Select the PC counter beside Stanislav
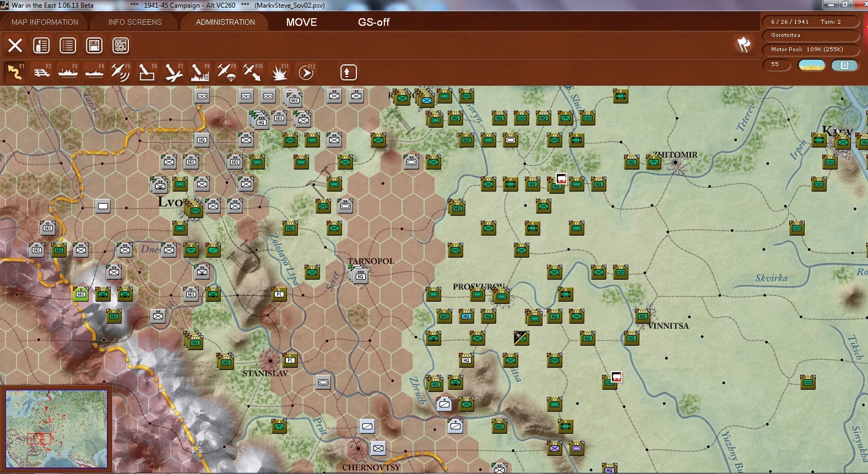 (x=290, y=360)
